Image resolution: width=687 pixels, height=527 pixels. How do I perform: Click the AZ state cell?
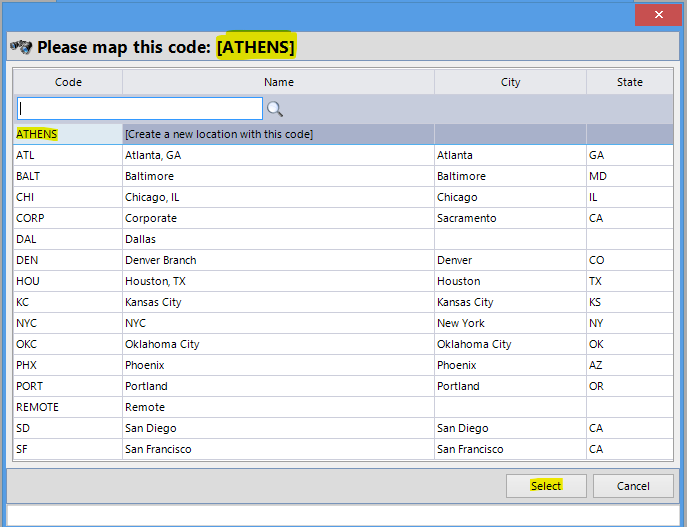[x=630, y=365]
